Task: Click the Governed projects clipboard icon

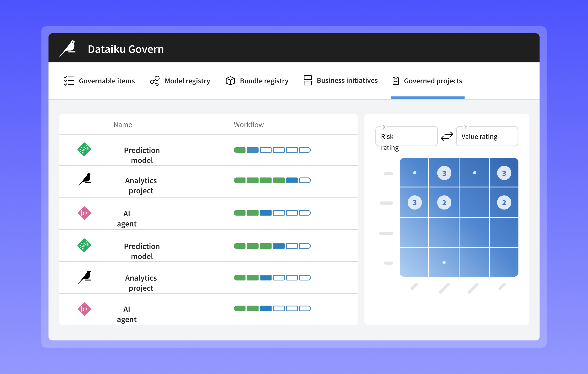Action: (396, 81)
